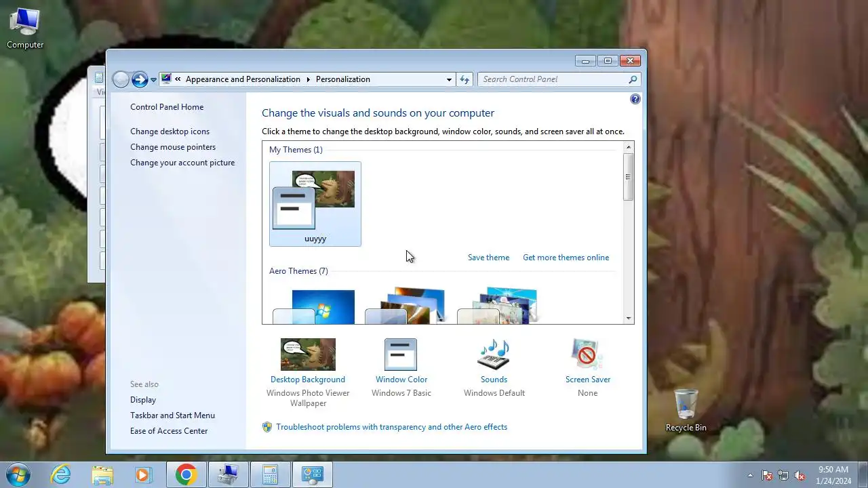Click the Windows Start orb

tap(18, 474)
